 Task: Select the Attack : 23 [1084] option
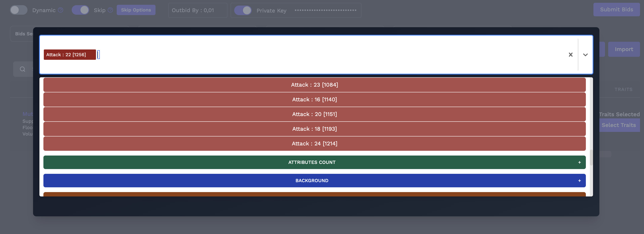tap(314, 85)
